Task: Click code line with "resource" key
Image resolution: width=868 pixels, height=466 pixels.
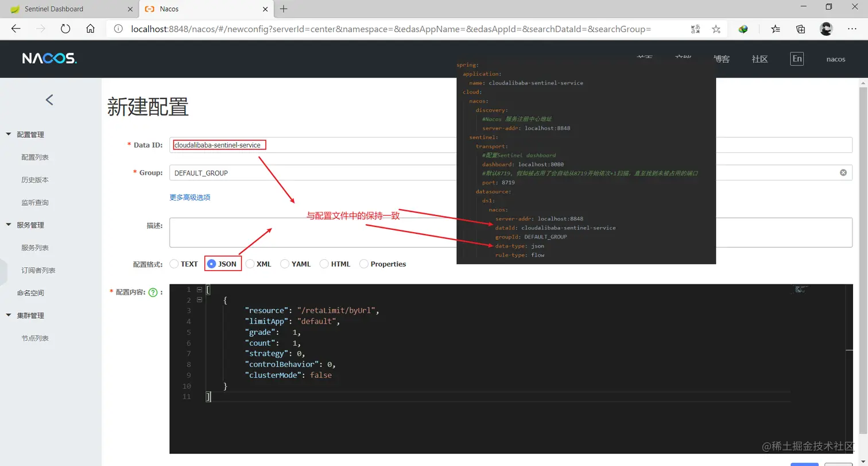Action: tap(313, 310)
